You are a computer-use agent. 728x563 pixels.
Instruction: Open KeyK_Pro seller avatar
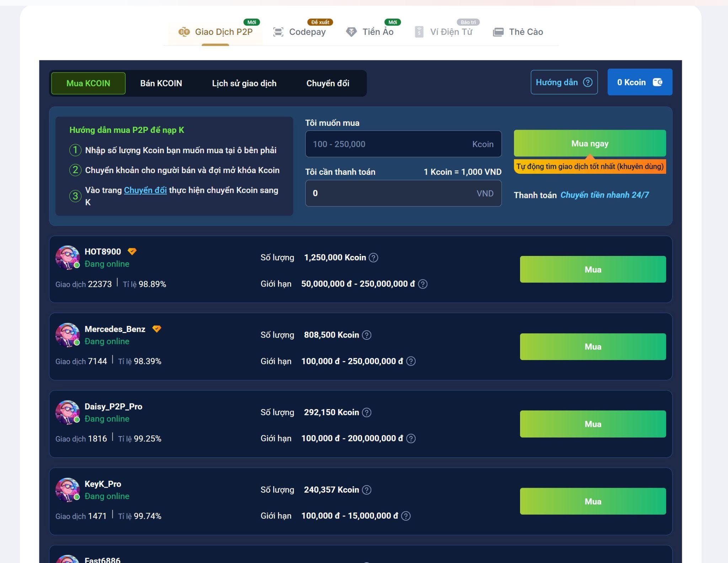click(x=68, y=490)
